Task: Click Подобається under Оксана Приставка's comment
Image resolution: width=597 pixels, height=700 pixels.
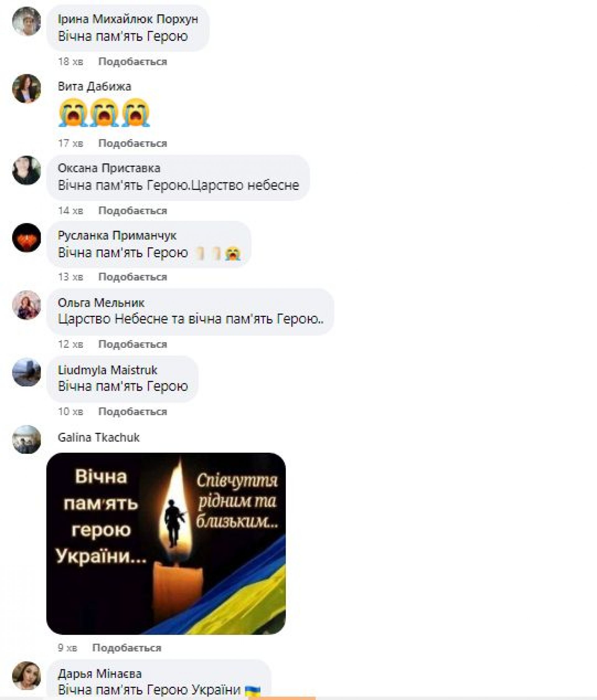Action: point(133,211)
